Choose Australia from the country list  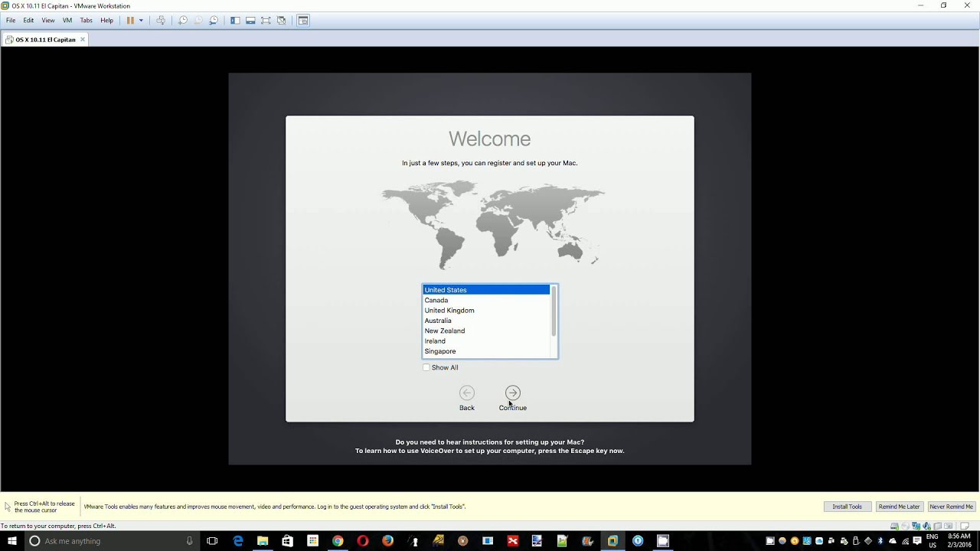pos(486,321)
